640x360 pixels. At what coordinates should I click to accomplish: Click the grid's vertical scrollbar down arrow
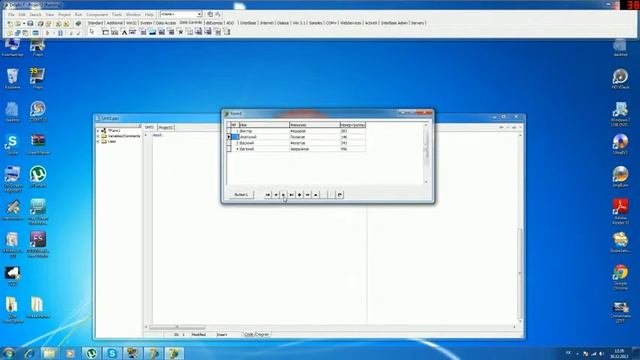pos(426,182)
